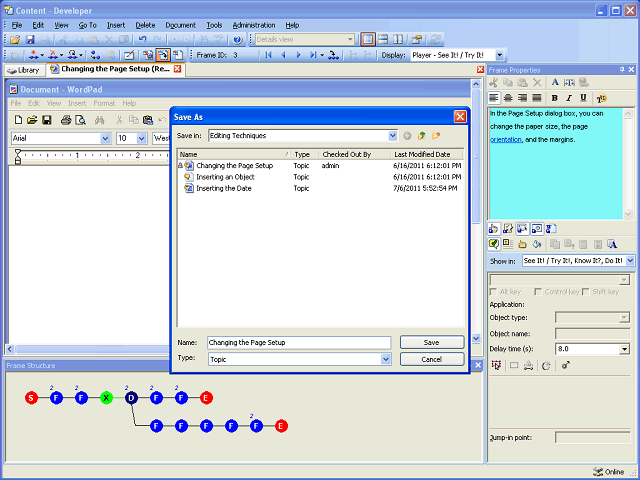Open the Insert menu in Developer
The image size is (640, 480).
(x=116, y=25)
